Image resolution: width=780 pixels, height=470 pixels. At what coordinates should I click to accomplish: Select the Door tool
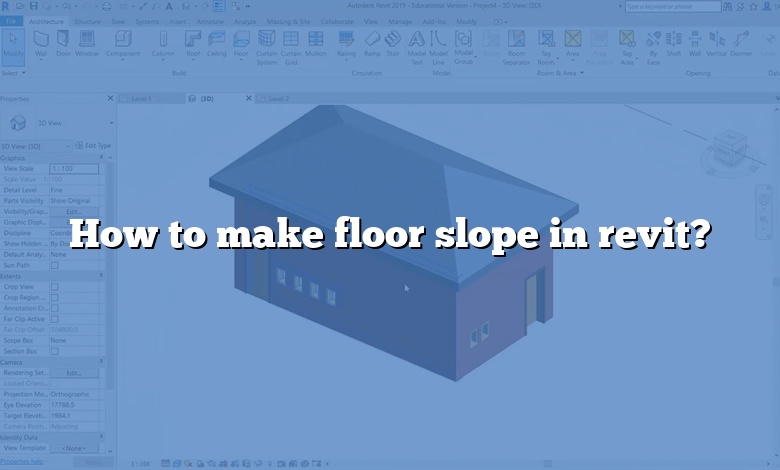pos(61,43)
